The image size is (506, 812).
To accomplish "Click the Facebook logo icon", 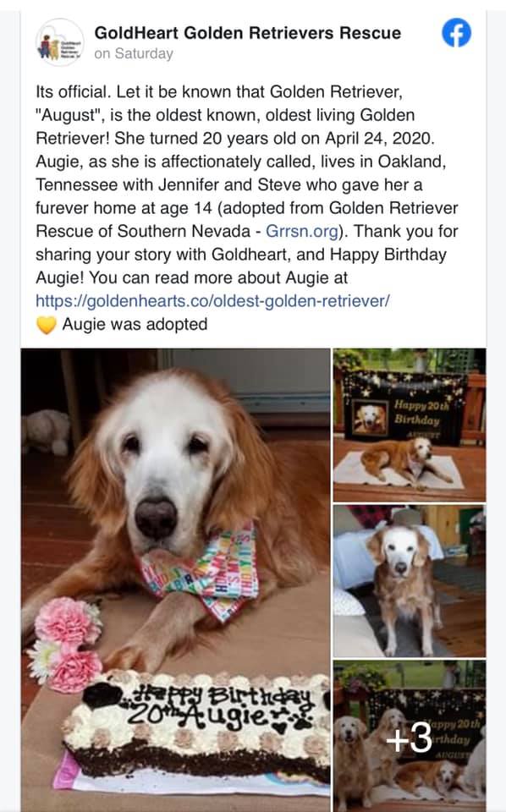I will pos(456,33).
